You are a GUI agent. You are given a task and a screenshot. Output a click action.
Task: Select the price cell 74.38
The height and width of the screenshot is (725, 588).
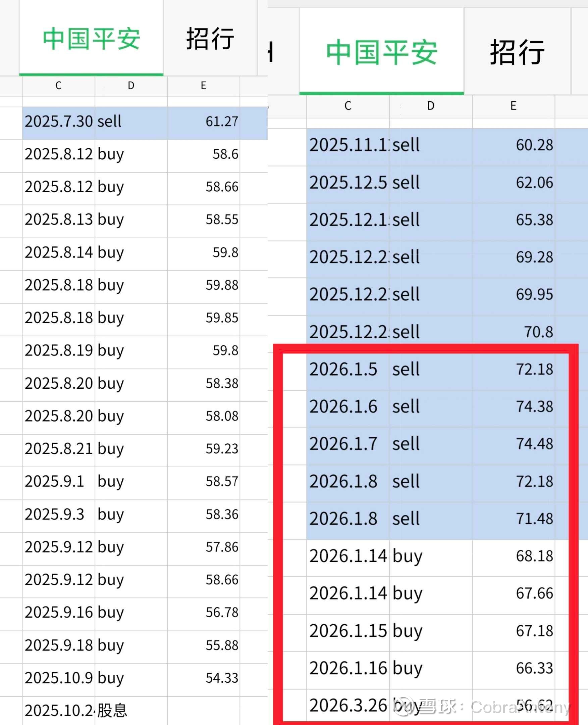pyautogui.click(x=514, y=408)
